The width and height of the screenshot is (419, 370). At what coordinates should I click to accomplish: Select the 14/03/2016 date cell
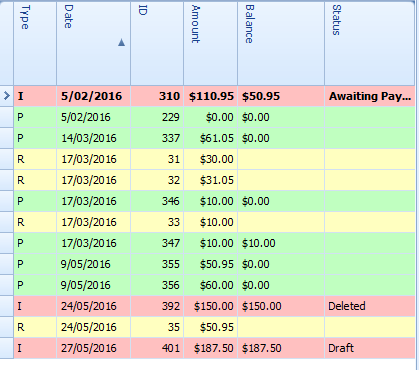pos(93,138)
